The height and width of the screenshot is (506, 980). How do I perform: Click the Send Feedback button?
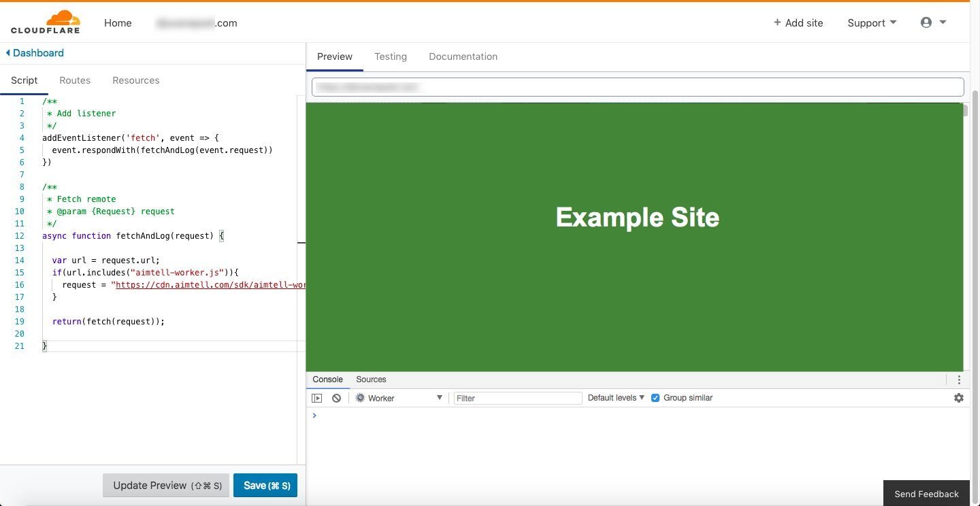tap(926, 494)
